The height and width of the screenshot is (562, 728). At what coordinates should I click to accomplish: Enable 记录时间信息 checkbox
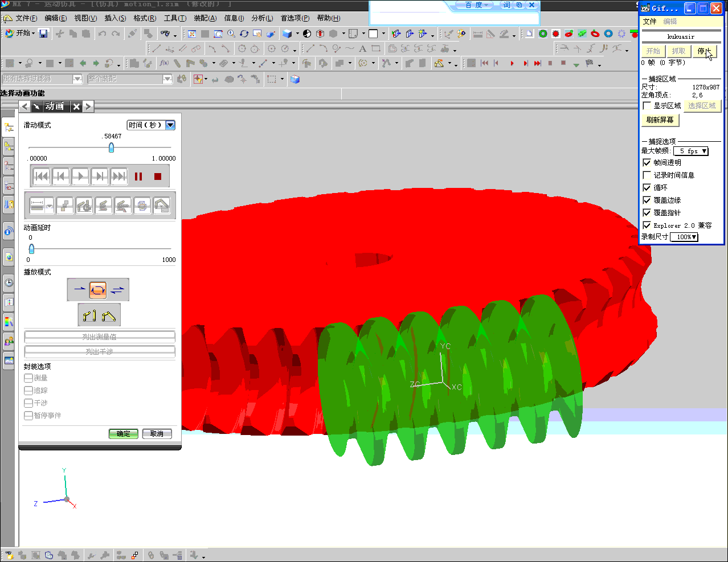tap(647, 175)
